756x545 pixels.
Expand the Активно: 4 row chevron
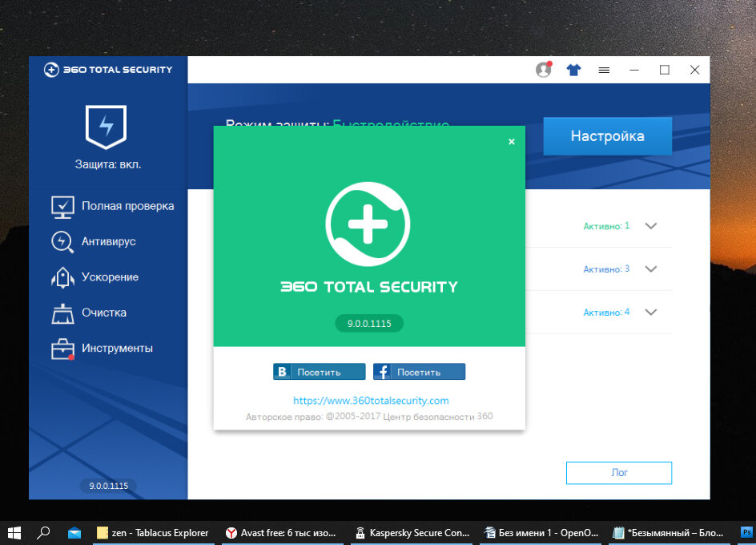(x=651, y=312)
